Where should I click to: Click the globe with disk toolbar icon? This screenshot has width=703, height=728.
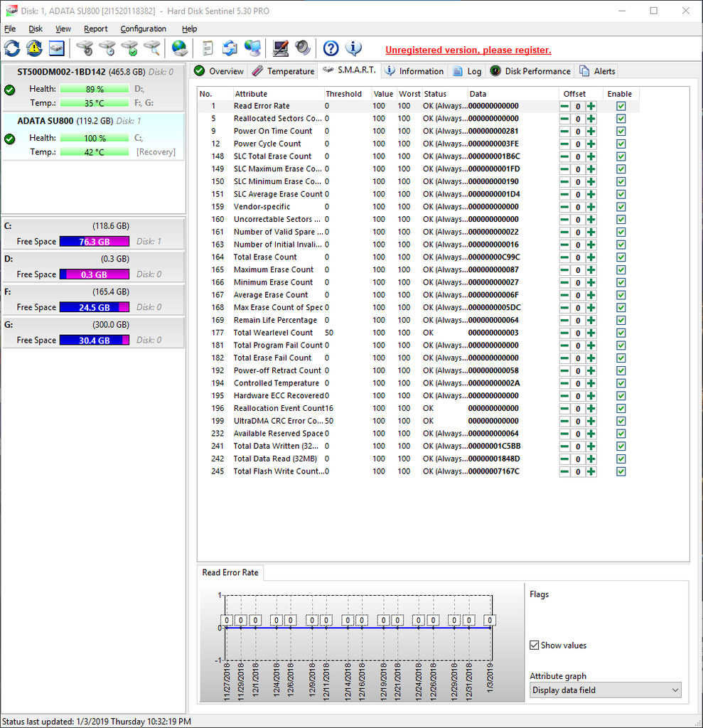tap(180, 48)
